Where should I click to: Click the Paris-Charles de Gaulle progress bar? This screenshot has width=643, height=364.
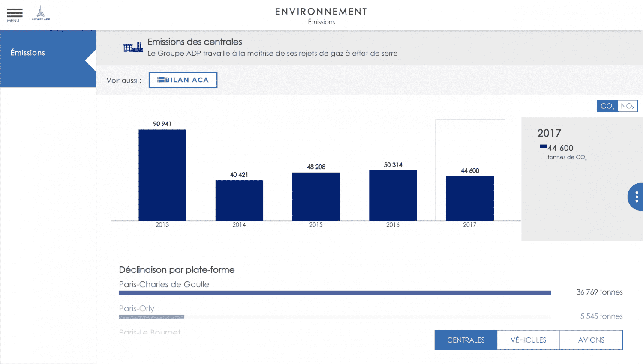(335, 293)
